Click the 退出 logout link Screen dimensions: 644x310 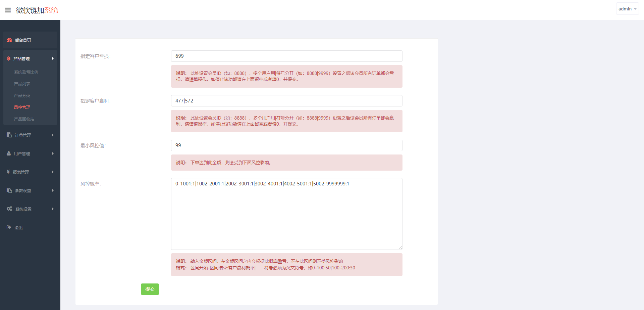pos(18,228)
